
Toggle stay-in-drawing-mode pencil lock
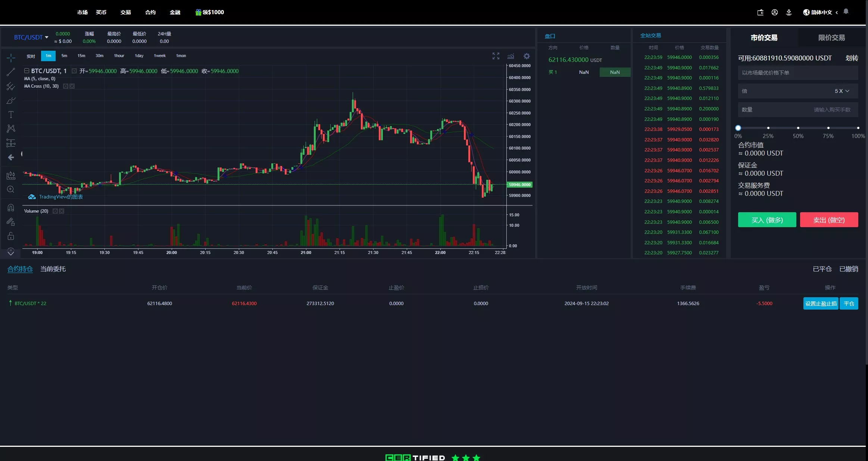11,222
